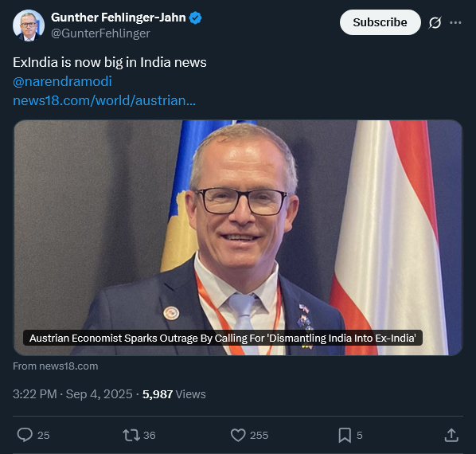Screen dimensions: 476x454
Task: Click the reply speech bubble icon
Action: (x=25, y=435)
